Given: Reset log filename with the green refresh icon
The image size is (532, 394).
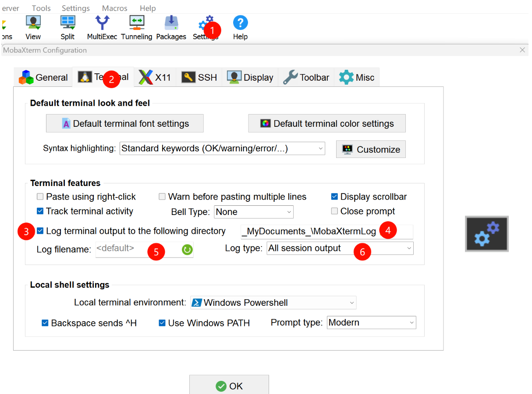Looking at the screenshot, I should pyautogui.click(x=187, y=250).
